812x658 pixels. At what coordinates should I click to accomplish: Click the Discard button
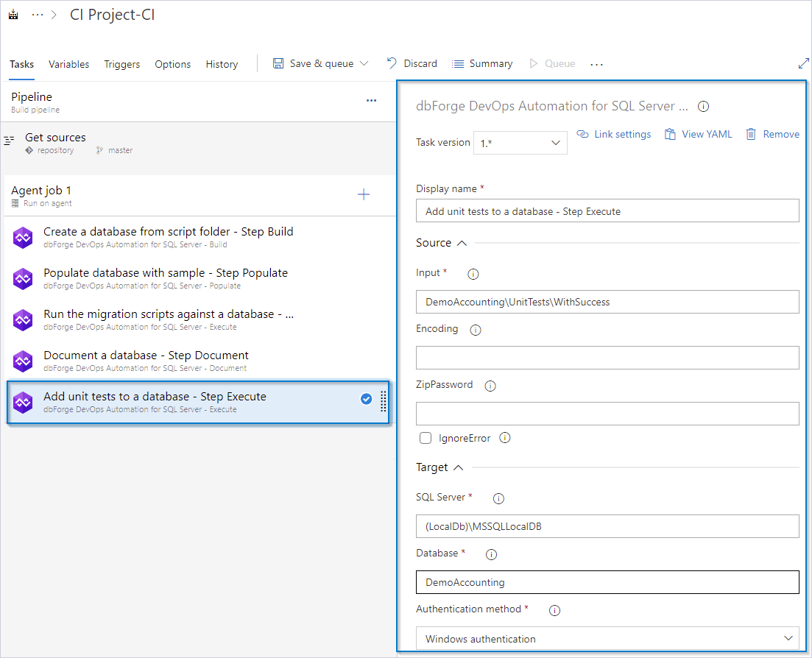412,64
